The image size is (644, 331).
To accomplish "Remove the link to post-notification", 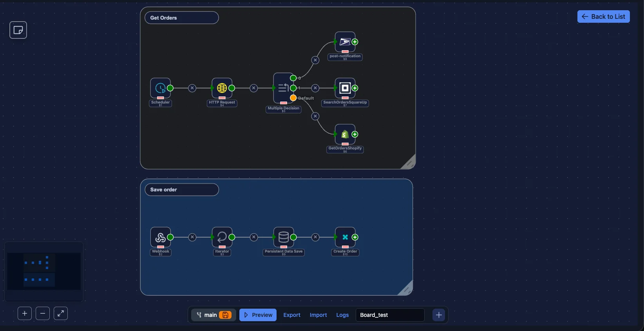I will [x=315, y=60].
